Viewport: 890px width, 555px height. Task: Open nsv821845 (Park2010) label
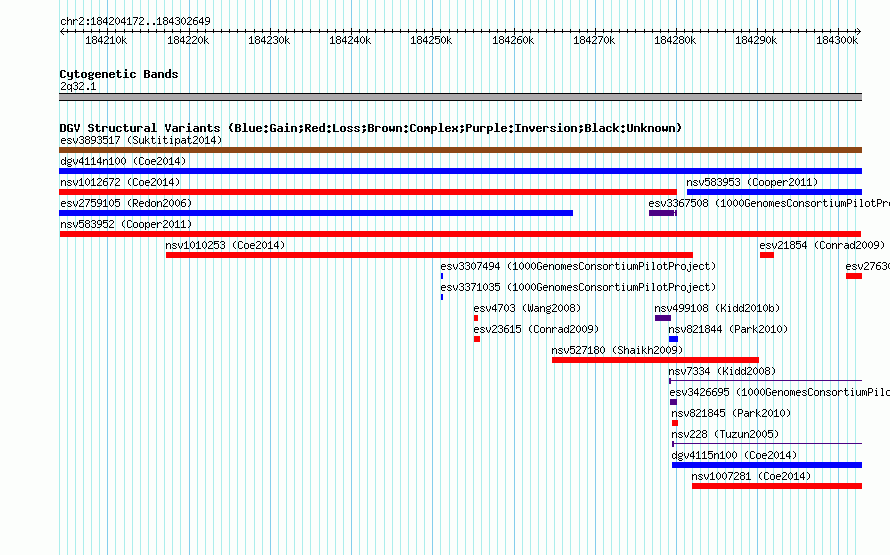(x=731, y=413)
